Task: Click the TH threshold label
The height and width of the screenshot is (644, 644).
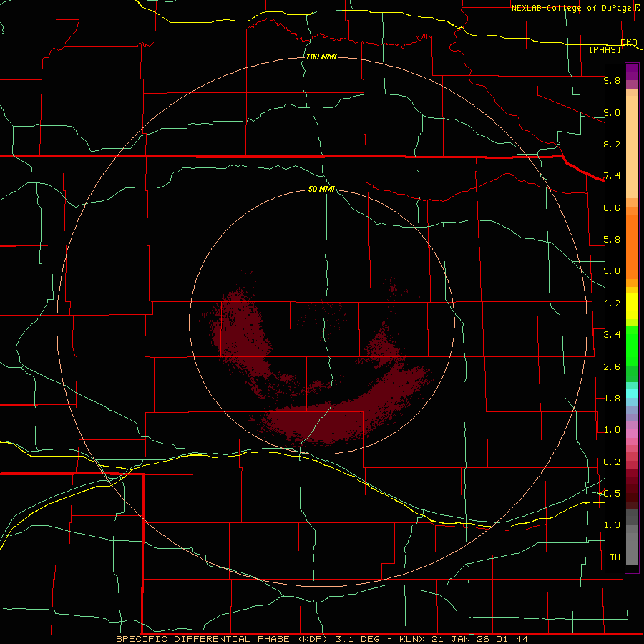Action: 615,557
